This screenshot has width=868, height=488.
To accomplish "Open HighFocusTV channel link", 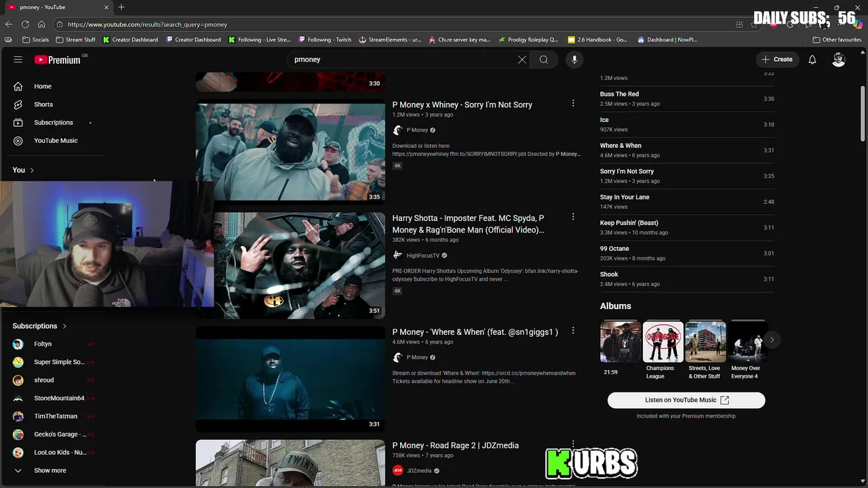I will [423, 256].
